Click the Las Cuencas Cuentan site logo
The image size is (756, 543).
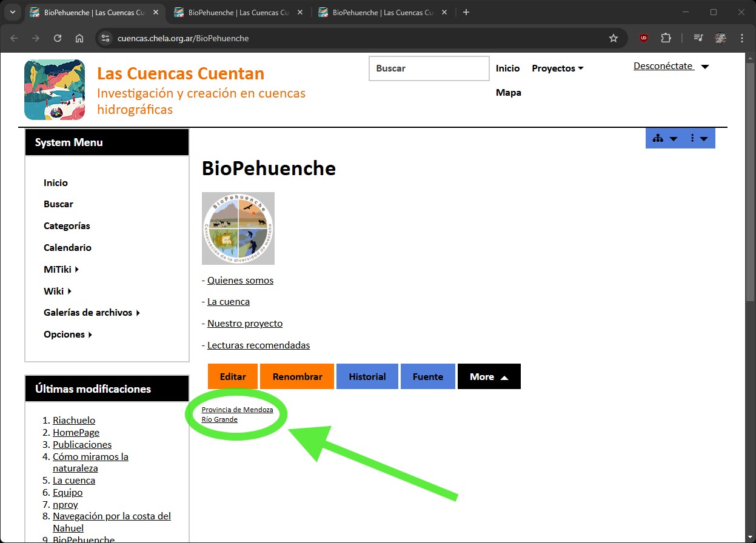tap(55, 90)
